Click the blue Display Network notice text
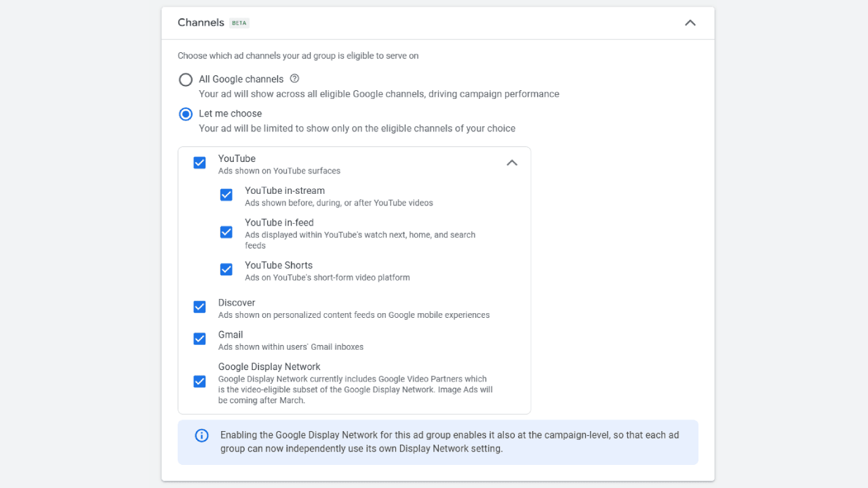This screenshot has height=488, width=868. point(449,442)
